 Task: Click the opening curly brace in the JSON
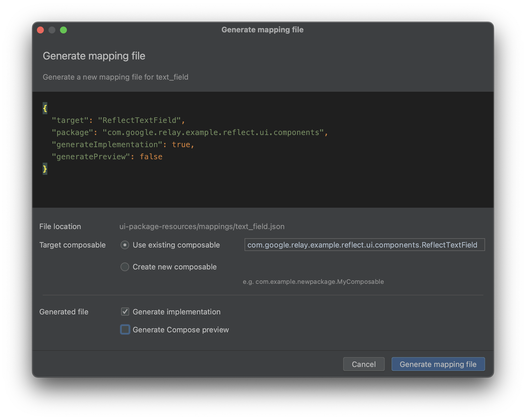click(x=45, y=108)
